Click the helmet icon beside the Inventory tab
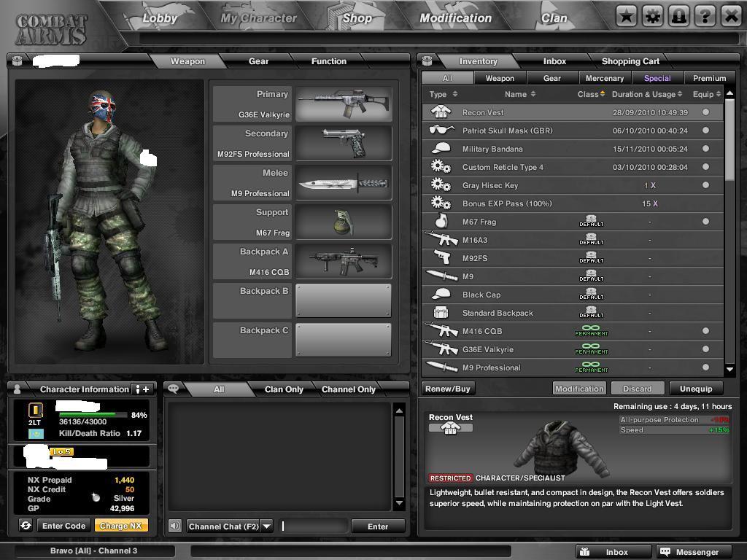The image size is (747, 560). pyautogui.click(x=427, y=61)
